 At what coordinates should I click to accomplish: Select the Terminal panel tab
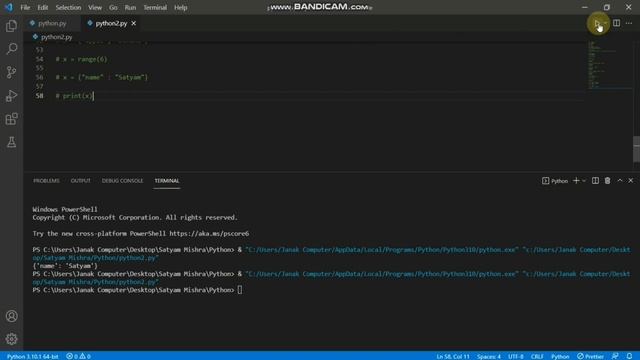click(x=167, y=180)
